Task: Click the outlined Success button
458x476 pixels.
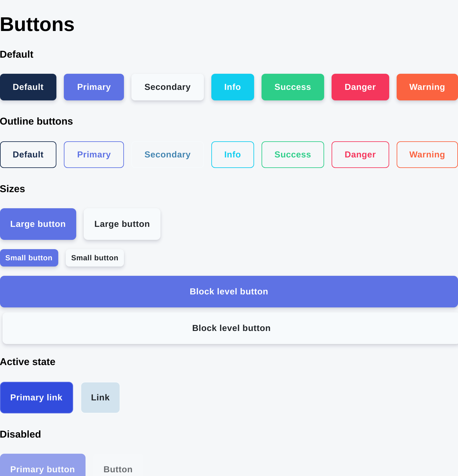Action: point(293,155)
